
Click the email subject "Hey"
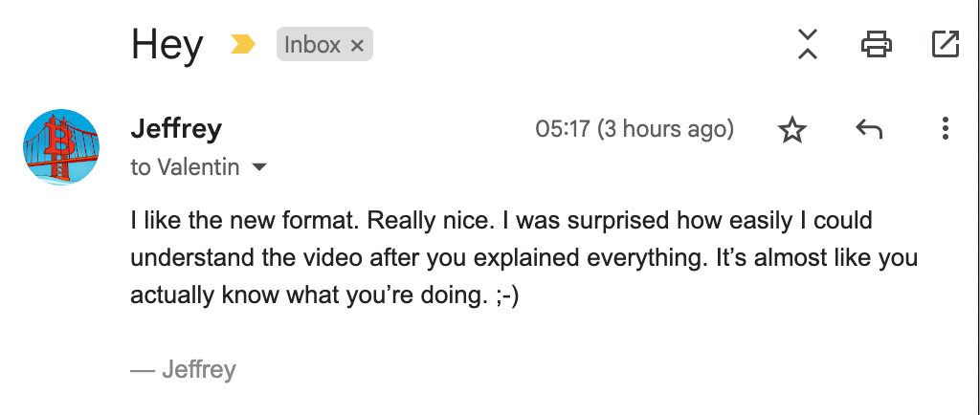167,45
